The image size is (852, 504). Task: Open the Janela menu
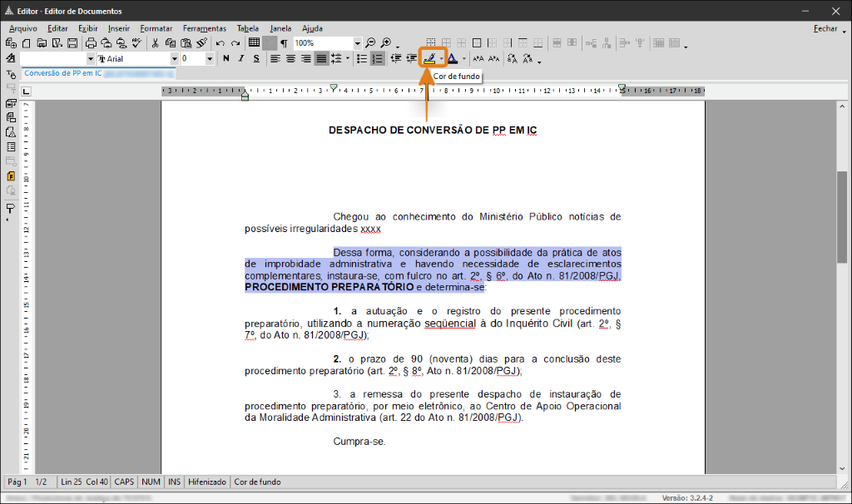[280, 28]
